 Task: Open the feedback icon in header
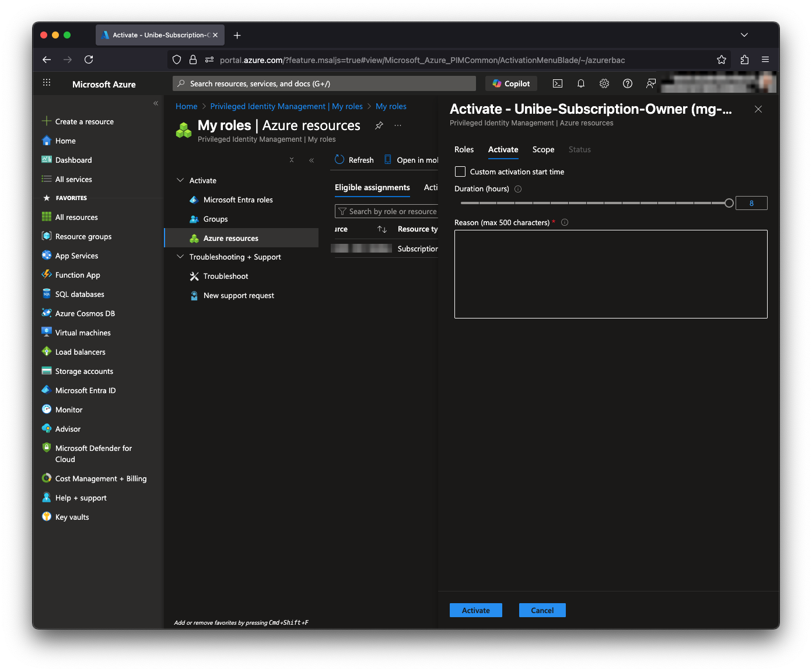651,83
